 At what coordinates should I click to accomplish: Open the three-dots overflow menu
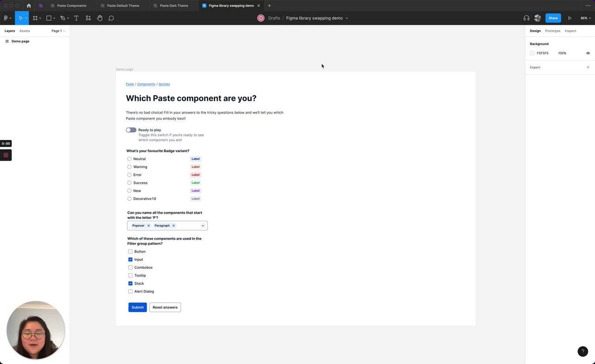588,6
